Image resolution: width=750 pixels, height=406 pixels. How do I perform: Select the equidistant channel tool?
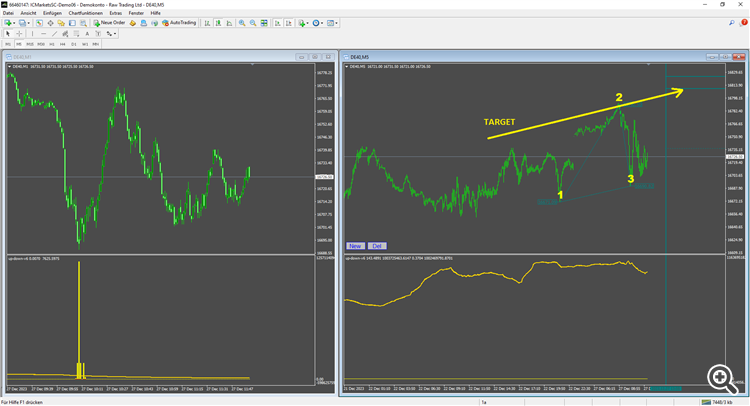click(65, 33)
